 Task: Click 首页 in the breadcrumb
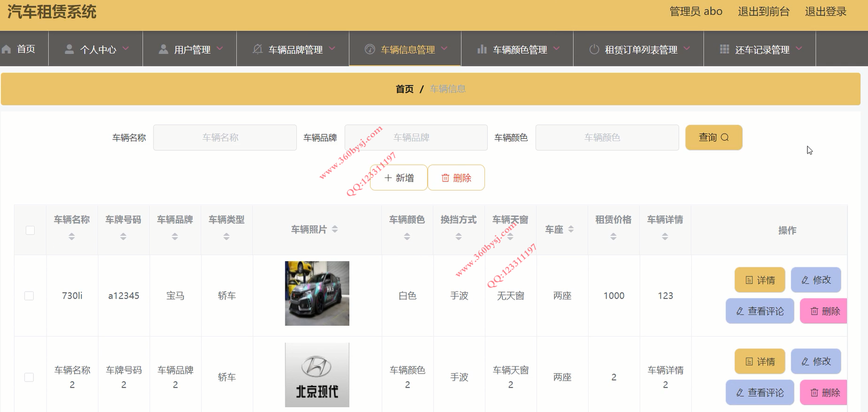pyautogui.click(x=405, y=89)
